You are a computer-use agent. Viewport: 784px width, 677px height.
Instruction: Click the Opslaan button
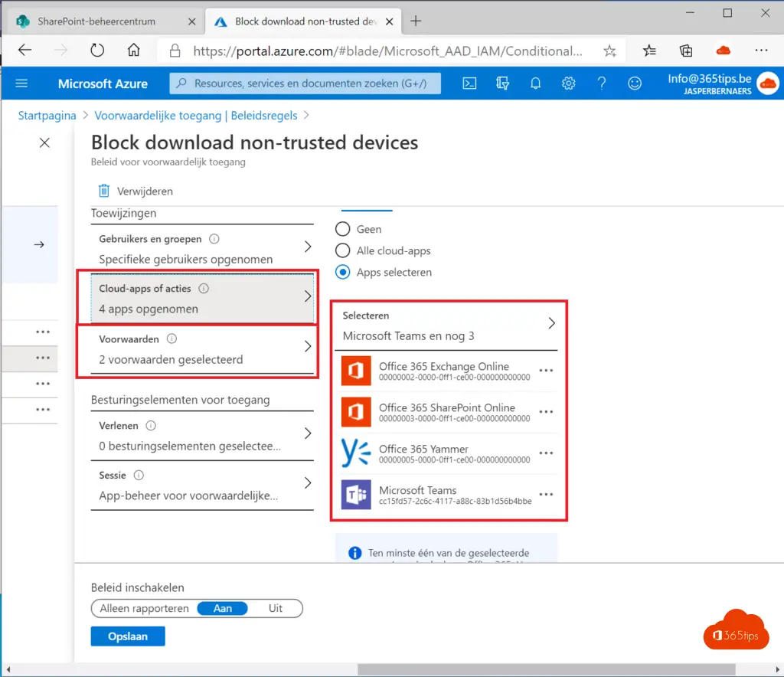pyautogui.click(x=127, y=636)
